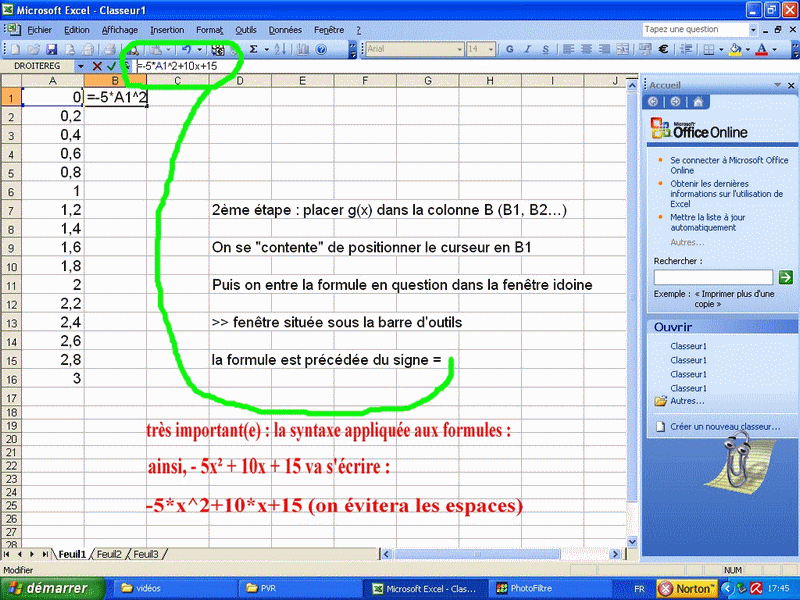
Task: Click Créer un nouveau classeur link
Action: click(x=724, y=427)
